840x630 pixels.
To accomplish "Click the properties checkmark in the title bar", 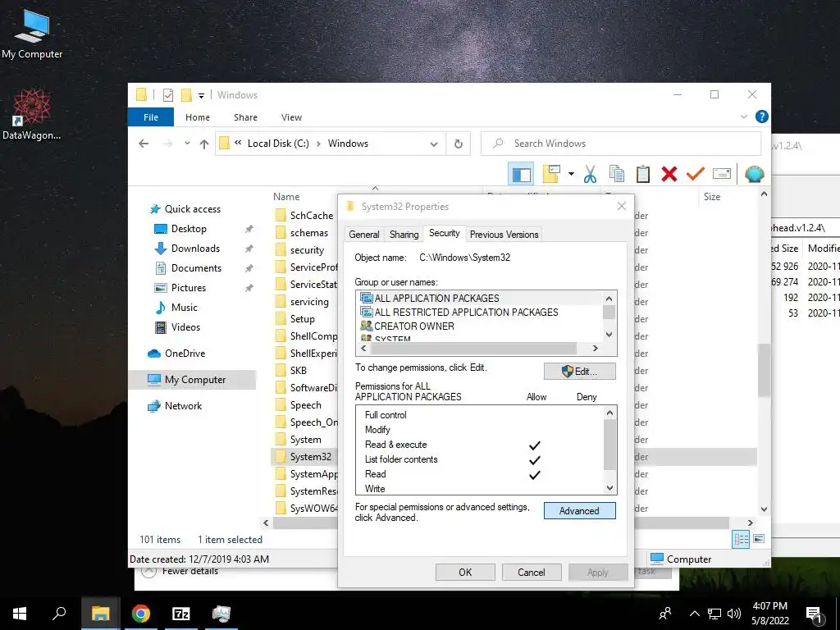I will (x=167, y=95).
